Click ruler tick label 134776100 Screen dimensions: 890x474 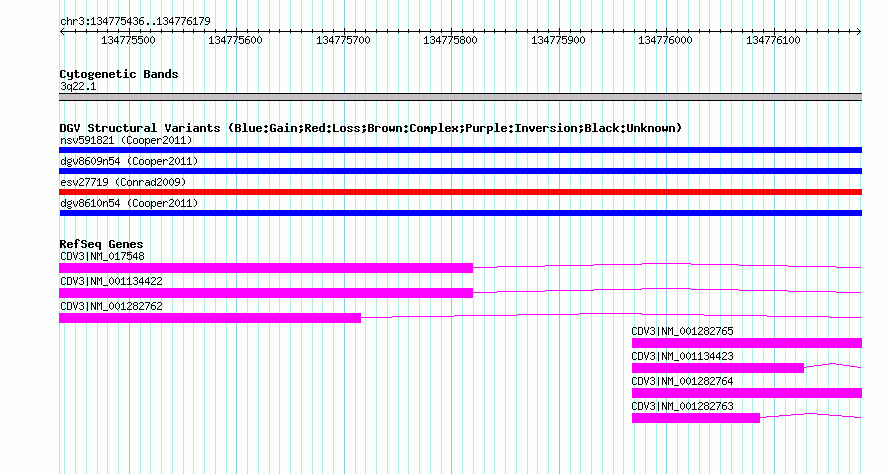coord(773,40)
